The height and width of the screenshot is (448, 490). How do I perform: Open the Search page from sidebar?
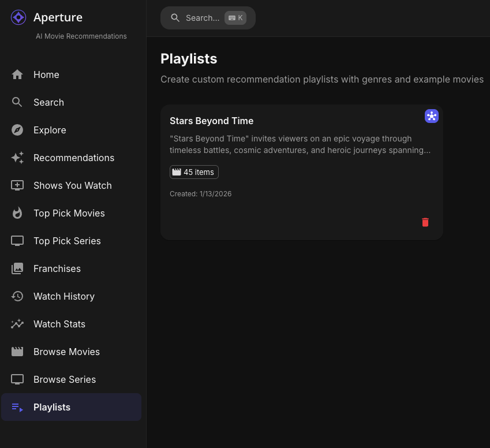[48, 102]
